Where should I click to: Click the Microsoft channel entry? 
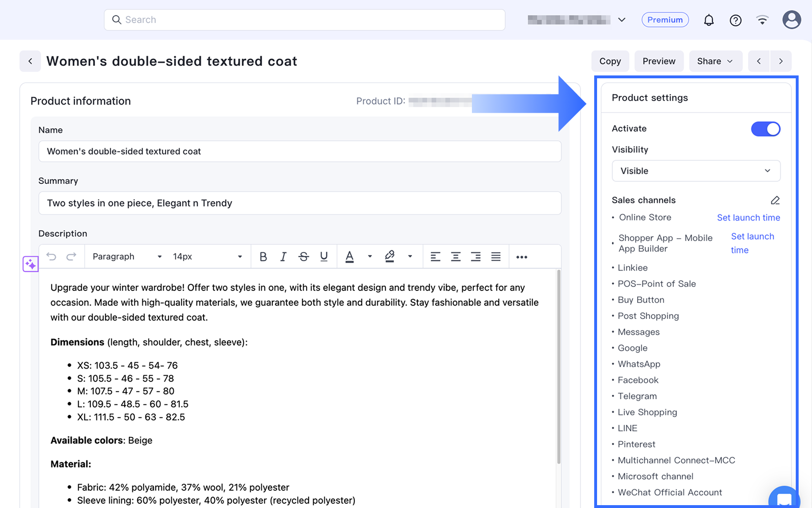click(655, 476)
